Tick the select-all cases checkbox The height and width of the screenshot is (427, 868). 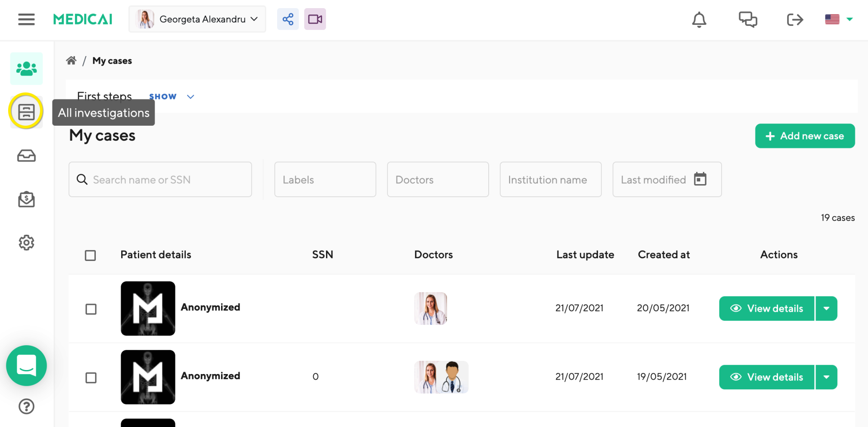[x=90, y=256]
